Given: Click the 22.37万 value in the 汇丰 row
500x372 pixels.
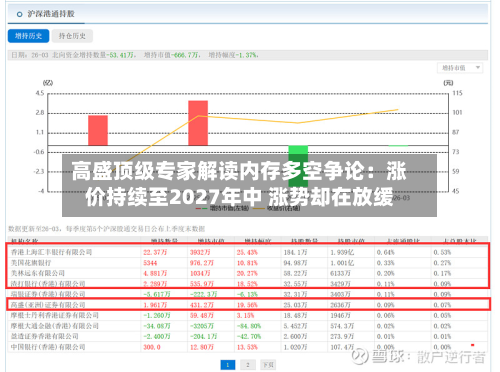Looking at the screenshot, I should 155,252.
